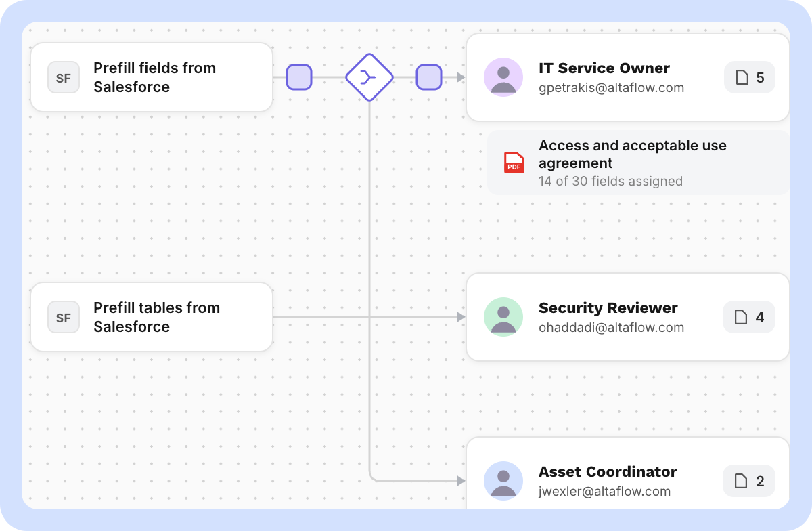Open Security Reviewer's 4 documents badge
This screenshot has width=812, height=531.
point(749,317)
